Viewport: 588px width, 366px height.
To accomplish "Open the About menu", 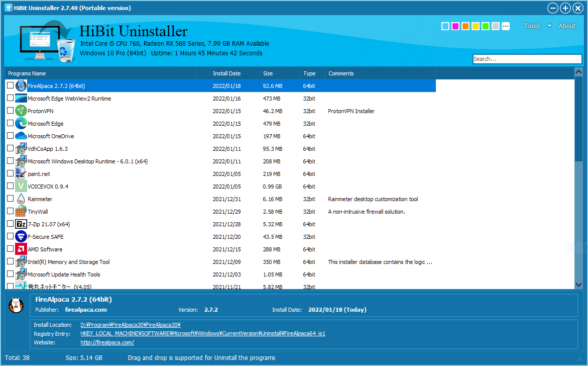I will 566,26.
